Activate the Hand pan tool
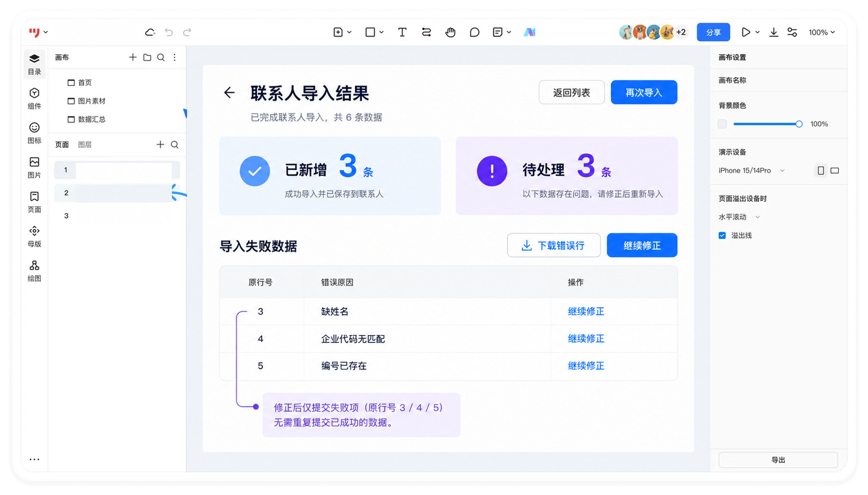Viewport: 868px width, 495px height. (x=450, y=32)
